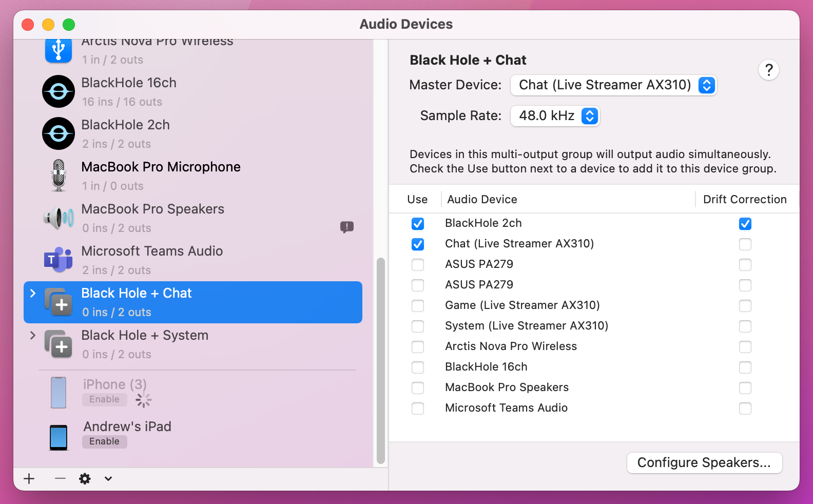Remove the selected device with minus
Image resolution: width=813 pixels, height=504 pixels.
click(60, 479)
